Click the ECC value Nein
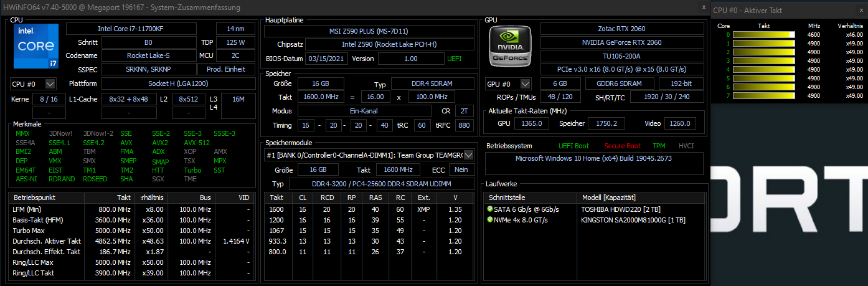The height and width of the screenshot is (286, 868). [x=461, y=169]
